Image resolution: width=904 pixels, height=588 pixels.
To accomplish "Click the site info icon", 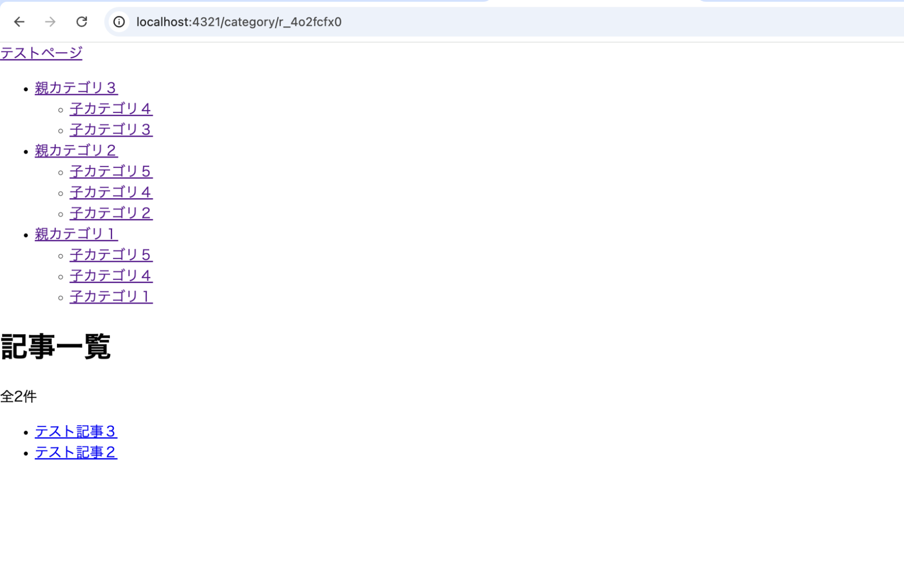I will (x=119, y=22).
